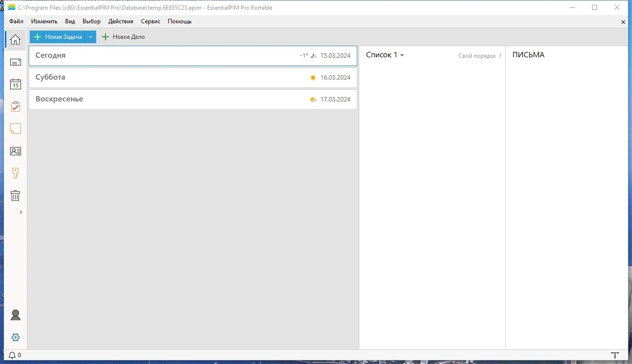Open the user profile icon

pyautogui.click(x=15, y=315)
